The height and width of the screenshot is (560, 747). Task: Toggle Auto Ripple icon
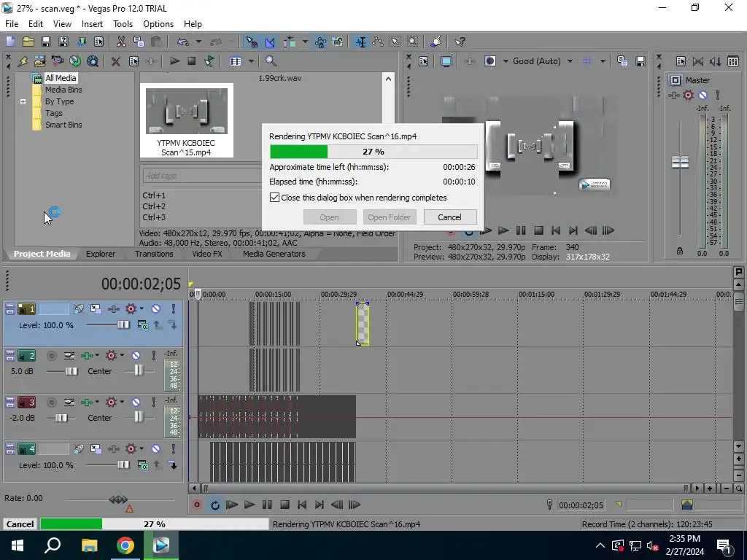tap(290, 42)
